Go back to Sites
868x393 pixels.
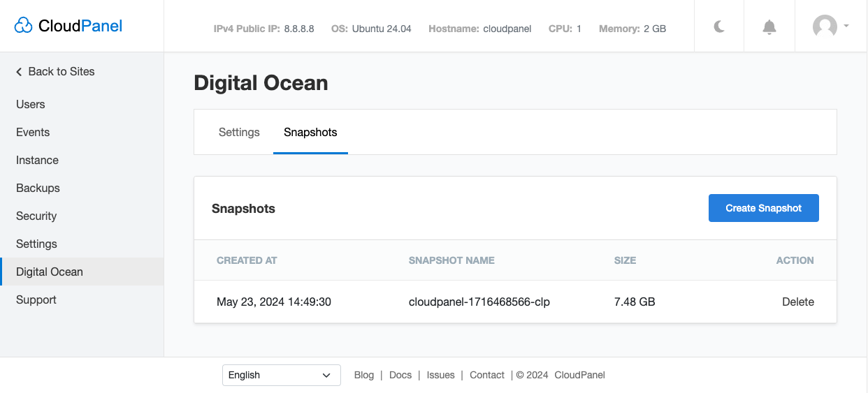point(55,71)
